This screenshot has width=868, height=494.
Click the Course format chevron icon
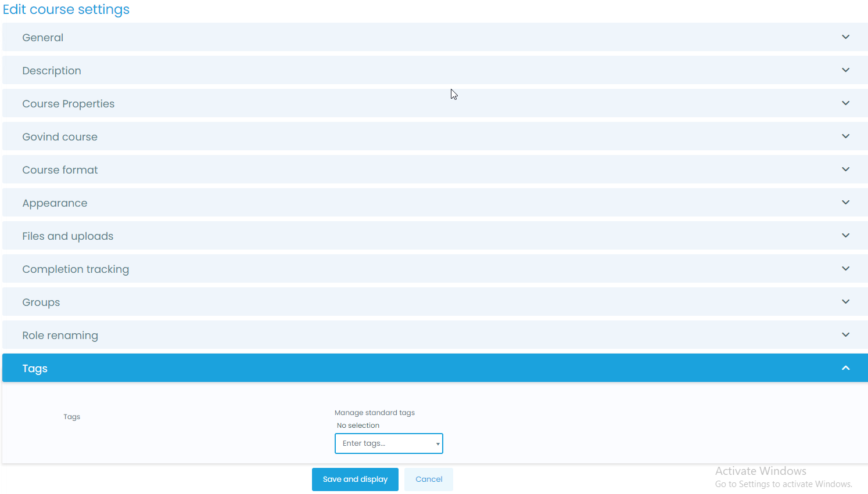coord(845,170)
